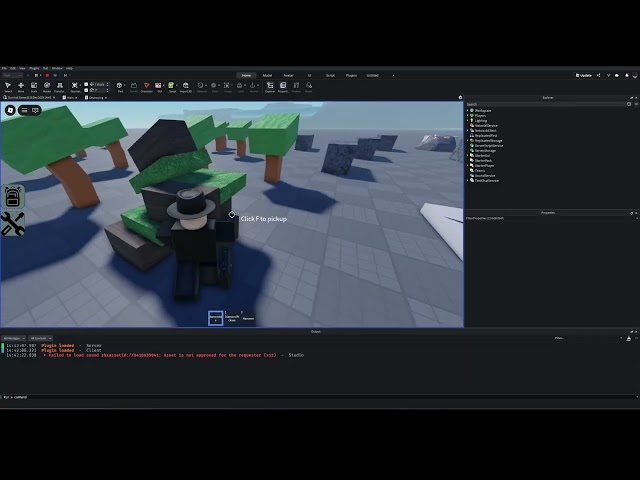Toggle the rotate snapping checkbox

(x=86, y=90)
